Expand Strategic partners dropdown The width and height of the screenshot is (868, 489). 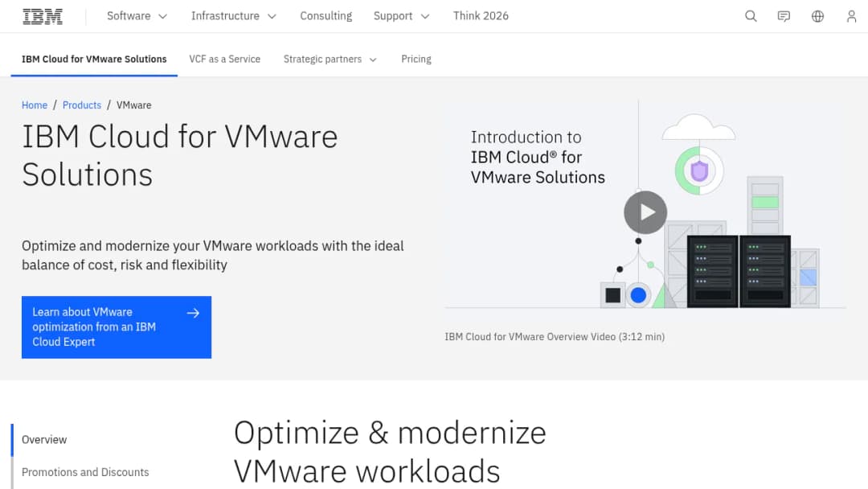[330, 60]
